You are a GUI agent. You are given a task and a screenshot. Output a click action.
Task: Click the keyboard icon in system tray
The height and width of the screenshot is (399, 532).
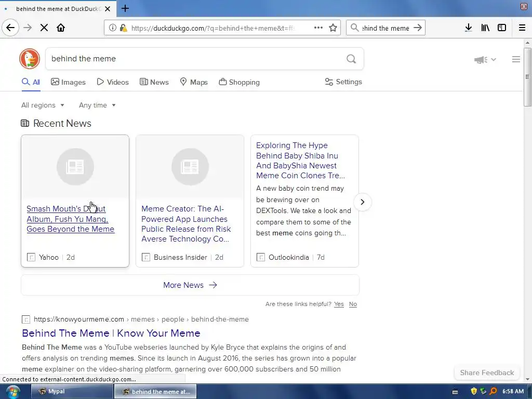pyautogui.click(x=455, y=392)
